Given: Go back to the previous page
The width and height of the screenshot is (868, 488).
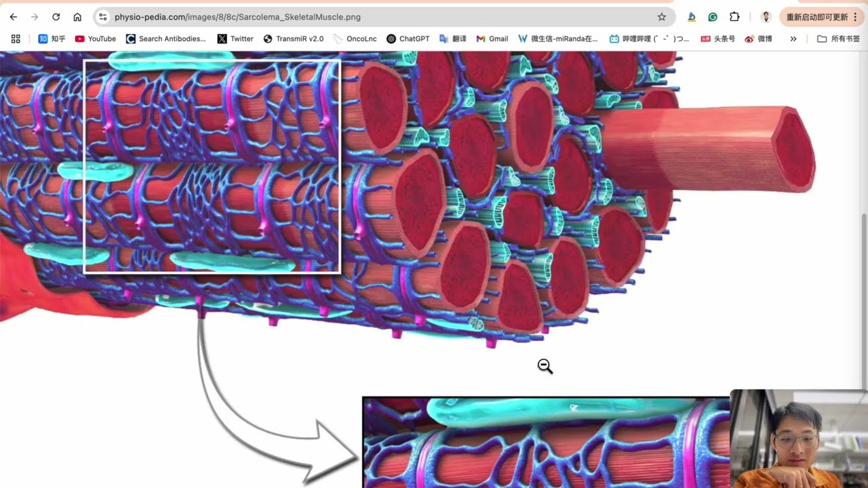Looking at the screenshot, I should pyautogui.click(x=14, y=17).
